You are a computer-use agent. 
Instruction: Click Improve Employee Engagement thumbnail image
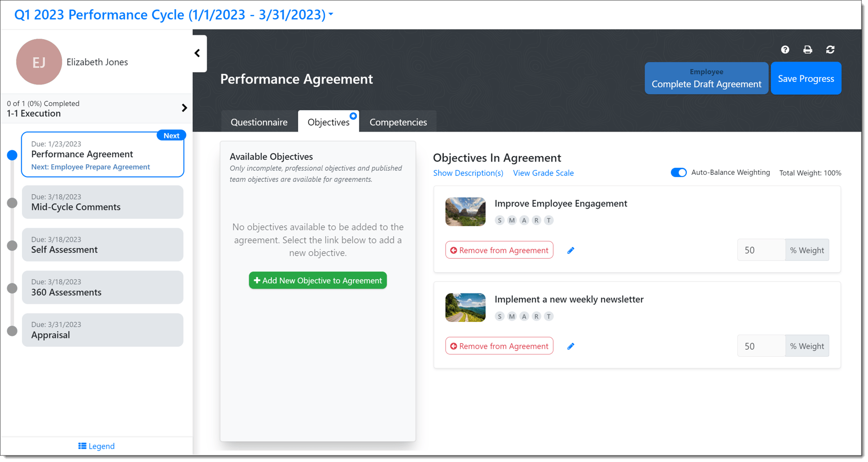(465, 212)
